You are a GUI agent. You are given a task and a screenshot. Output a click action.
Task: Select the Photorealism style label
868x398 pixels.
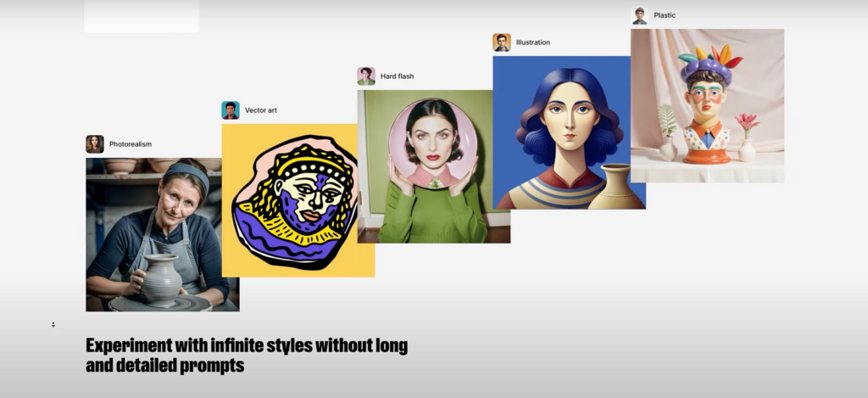(131, 144)
